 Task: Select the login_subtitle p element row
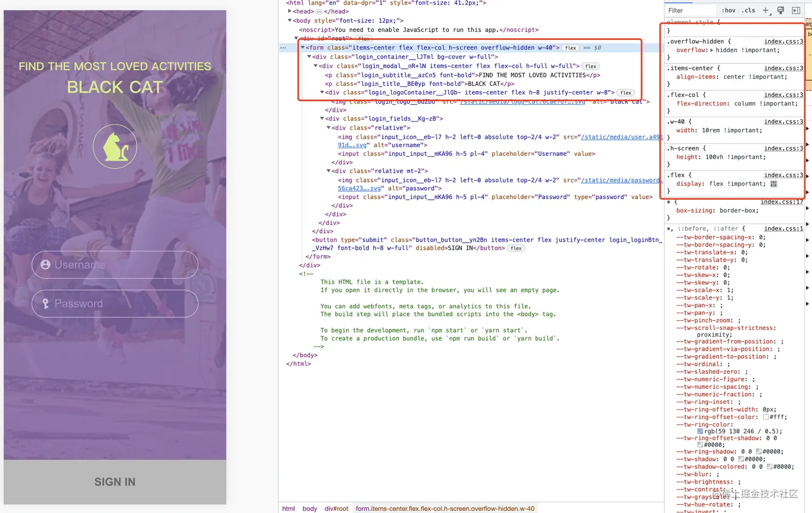[462, 75]
